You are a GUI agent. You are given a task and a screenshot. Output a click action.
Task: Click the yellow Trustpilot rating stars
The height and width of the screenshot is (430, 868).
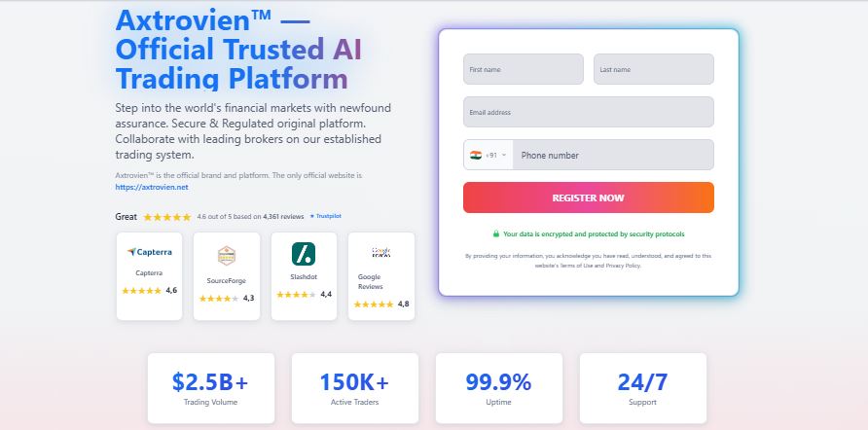(167, 217)
